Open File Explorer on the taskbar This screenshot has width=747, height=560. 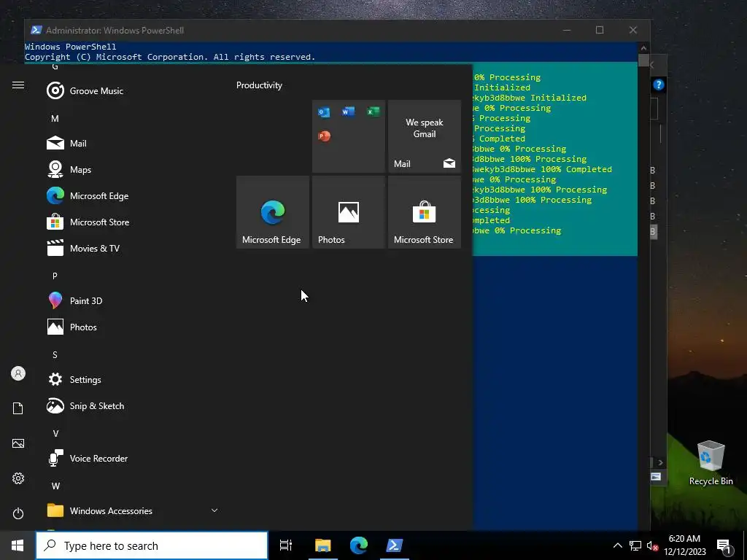[x=322, y=545]
